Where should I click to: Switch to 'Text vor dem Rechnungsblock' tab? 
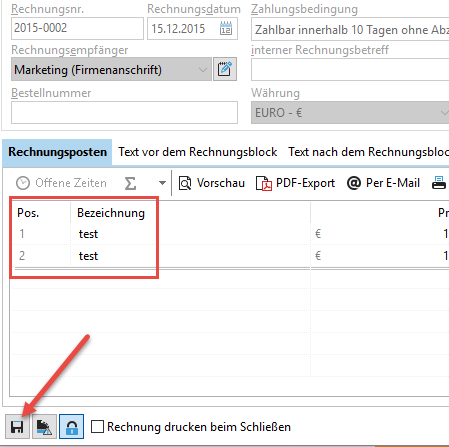[x=198, y=152]
